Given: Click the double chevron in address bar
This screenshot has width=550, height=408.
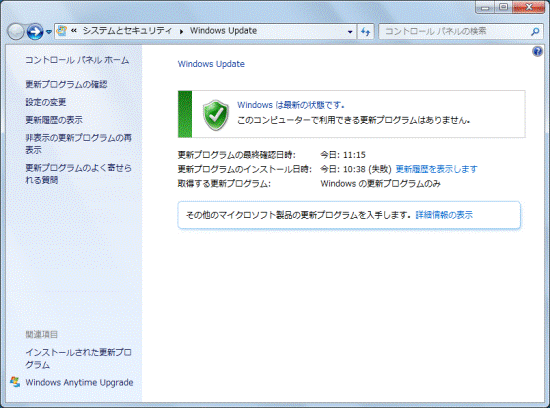Looking at the screenshot, I should click(74, 31).
